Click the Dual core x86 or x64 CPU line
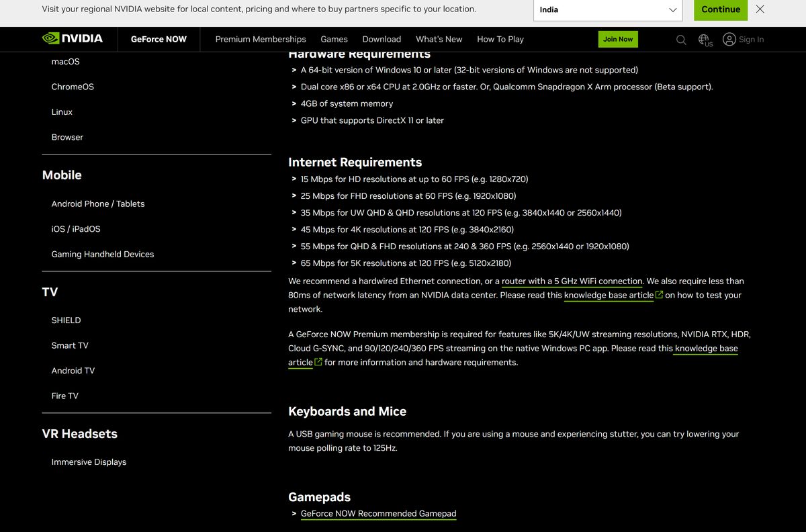 [507, 87]
